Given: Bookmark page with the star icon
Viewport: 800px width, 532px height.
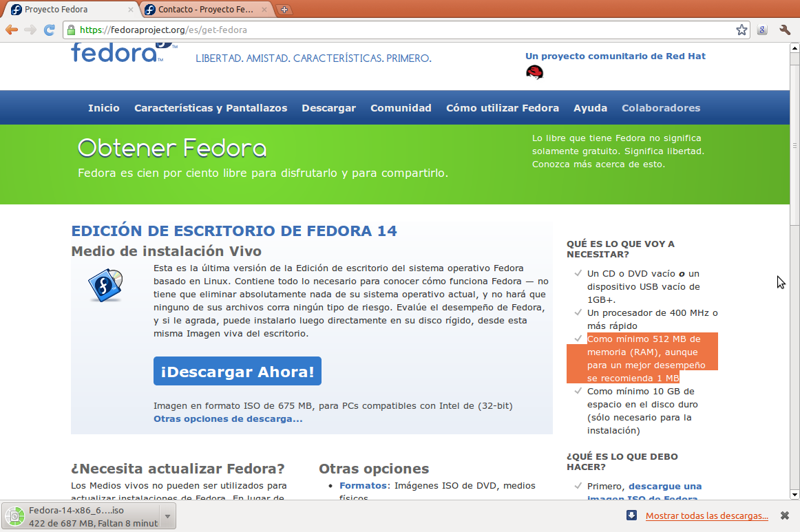Looking at the screenshot, I should (x=742, y=30).
